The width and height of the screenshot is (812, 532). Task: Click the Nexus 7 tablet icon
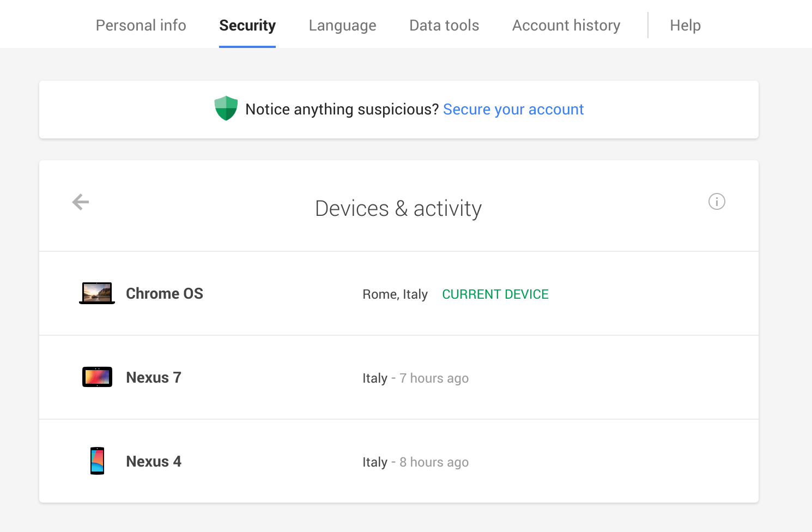coord(96,377)
